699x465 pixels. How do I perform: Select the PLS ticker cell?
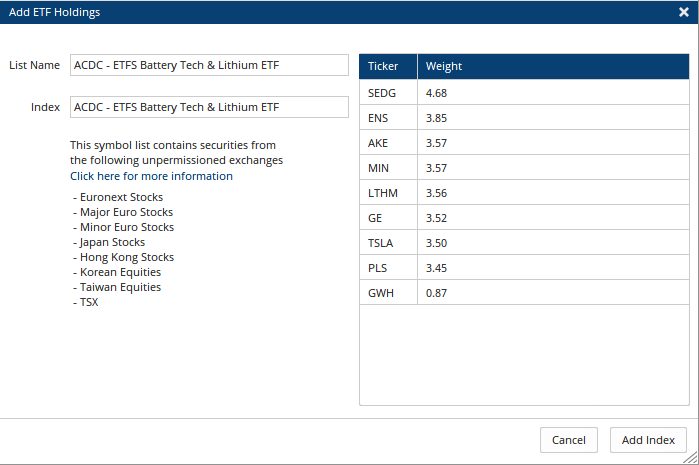click(388, 267)
